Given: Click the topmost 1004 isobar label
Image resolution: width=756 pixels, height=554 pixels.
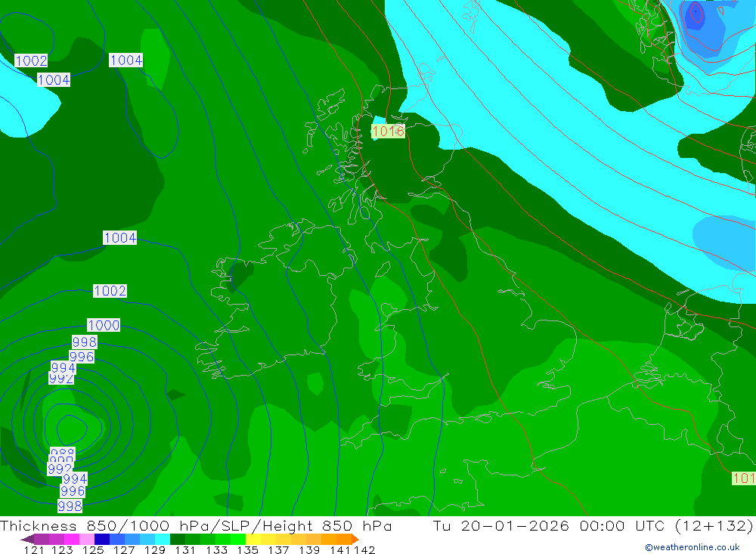Looking at the screenshot, I should point(125,60).
